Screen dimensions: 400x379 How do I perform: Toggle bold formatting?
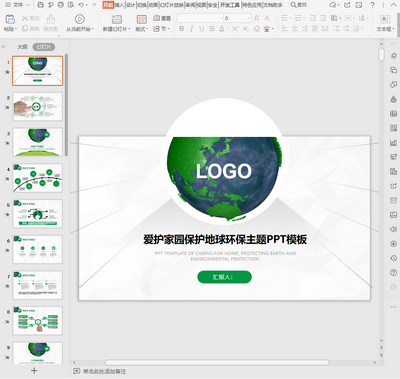click(x=181, y=29)
